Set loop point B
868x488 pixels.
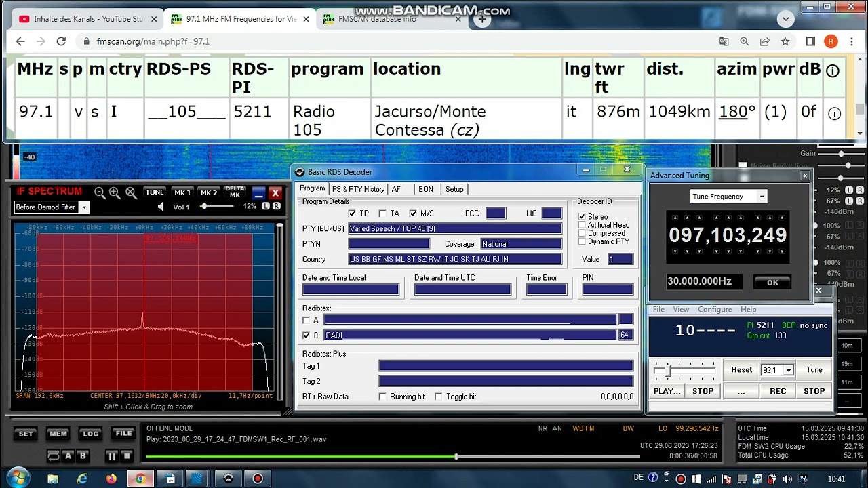pyautogui.click(x=83, y=456)
